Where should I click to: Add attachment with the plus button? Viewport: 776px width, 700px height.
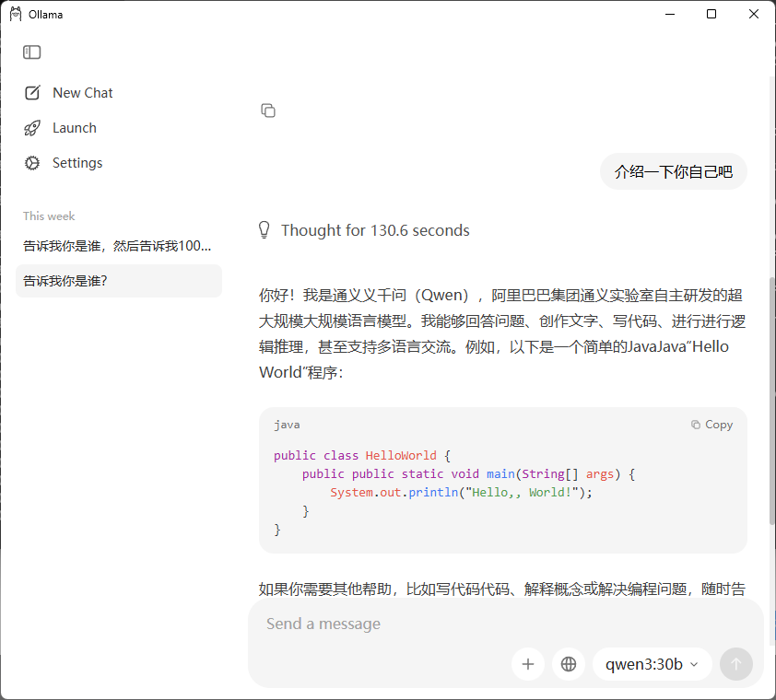click(x=528, y=664)
